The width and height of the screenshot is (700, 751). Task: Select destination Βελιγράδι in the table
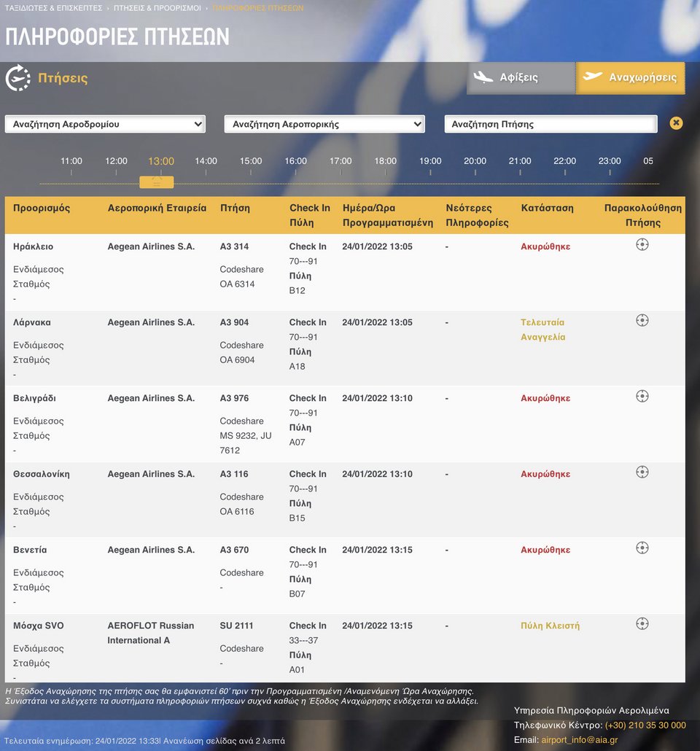coord(34,398)
